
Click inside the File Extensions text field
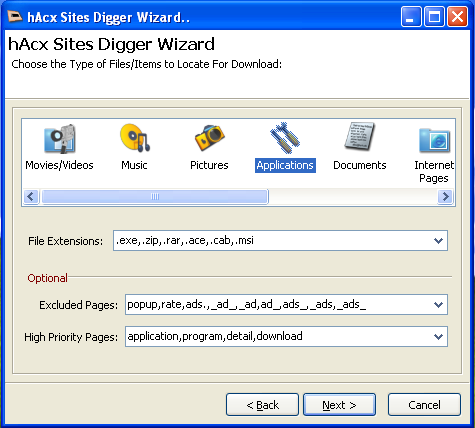click(272, 240)
